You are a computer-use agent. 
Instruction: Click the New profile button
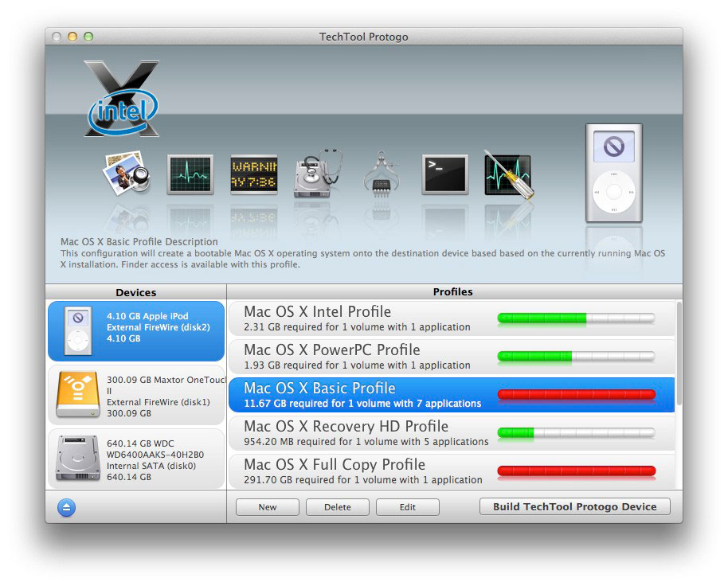(267, 506)
